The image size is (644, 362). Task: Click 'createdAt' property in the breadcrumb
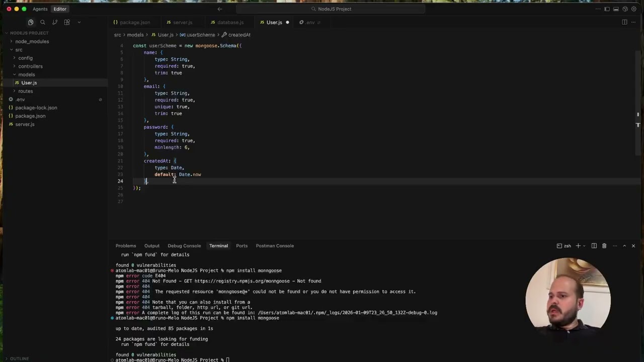[239, 35]
